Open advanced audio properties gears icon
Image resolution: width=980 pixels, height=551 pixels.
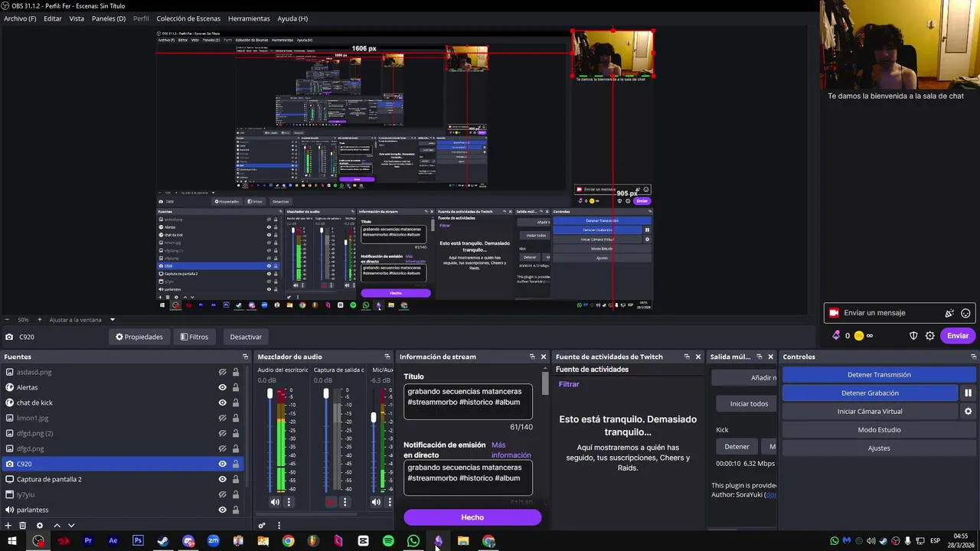click(x=262, y=525)
